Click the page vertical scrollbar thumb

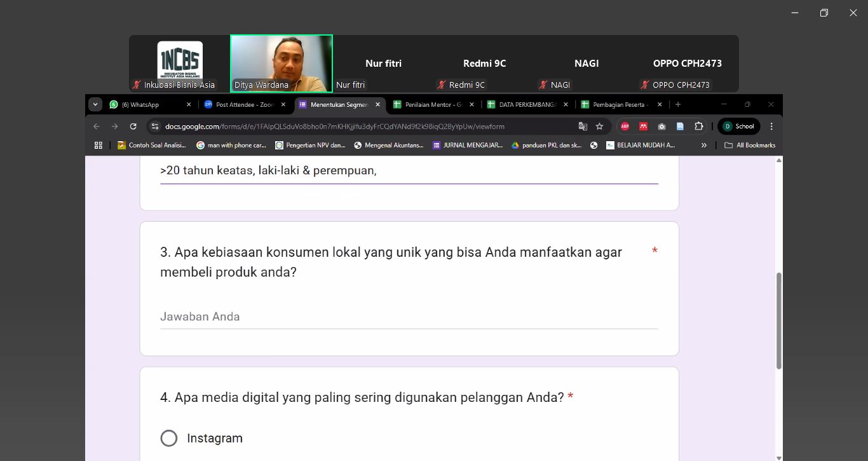779,320
